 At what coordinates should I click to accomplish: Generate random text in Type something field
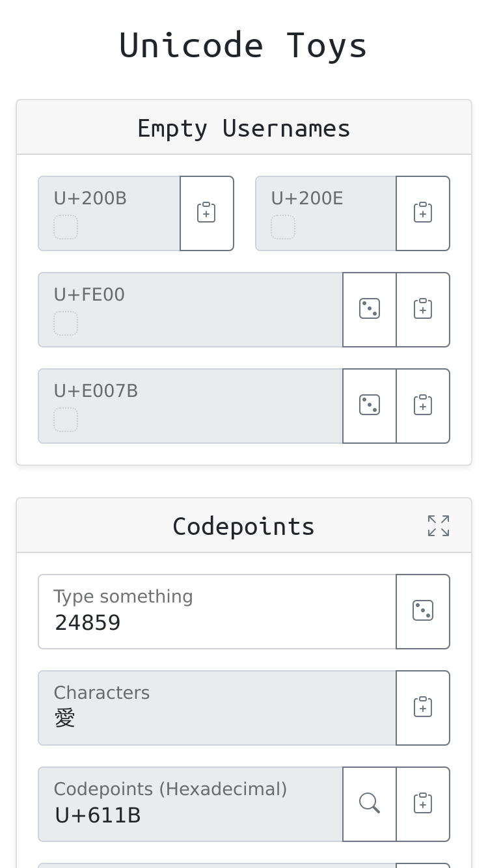[423, 612]
